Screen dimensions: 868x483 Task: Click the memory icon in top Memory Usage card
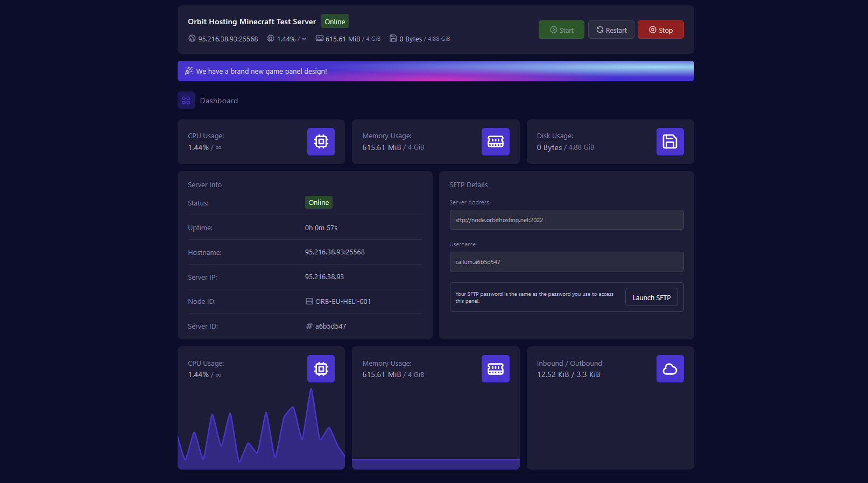495,141
